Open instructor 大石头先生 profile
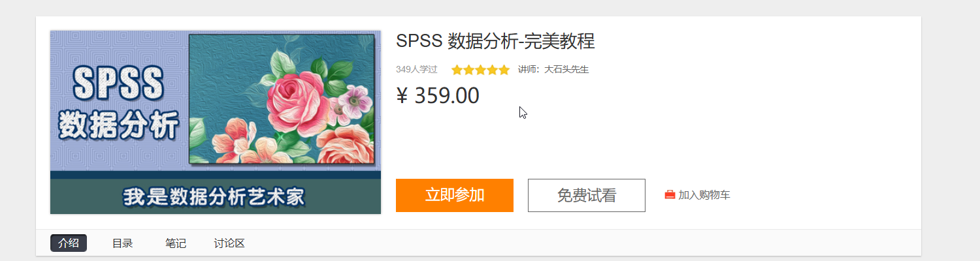This screenshot has height=261, width=980. coord(566,69)
